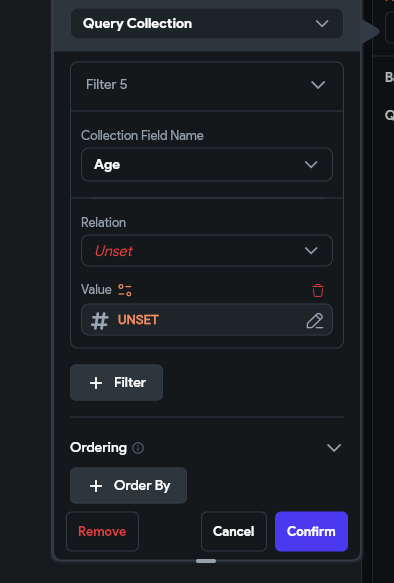Click the plus icon on Filter button
This screenshot has width=394, height=583.
click(x=96, y=383)
